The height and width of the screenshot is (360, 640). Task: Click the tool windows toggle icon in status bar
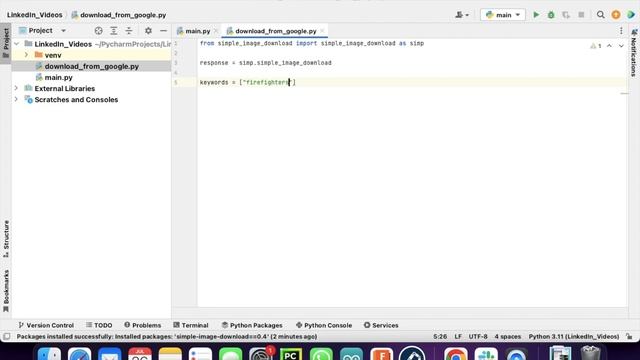click(7, 337)
